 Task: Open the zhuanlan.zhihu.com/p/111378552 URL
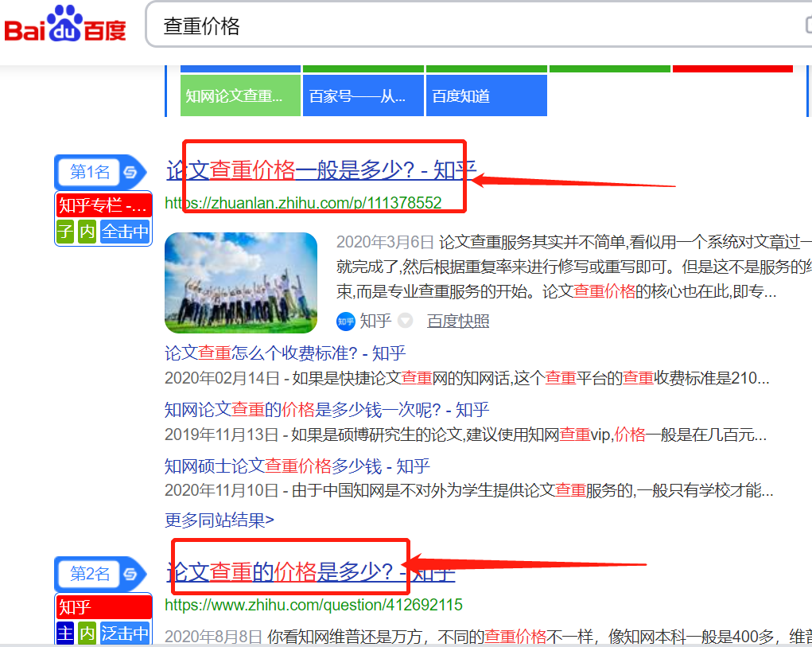tap(303, 203)
